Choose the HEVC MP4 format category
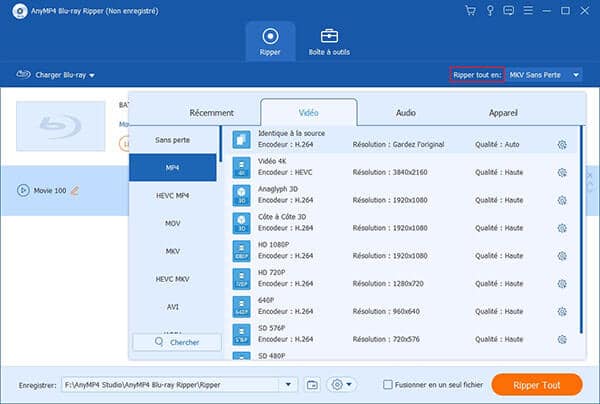Screen dimensions: 600x404 click(173, 194)
